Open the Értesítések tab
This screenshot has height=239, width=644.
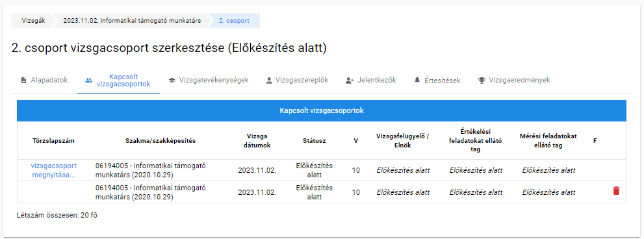pyautogui.click(x=437, y=80)
